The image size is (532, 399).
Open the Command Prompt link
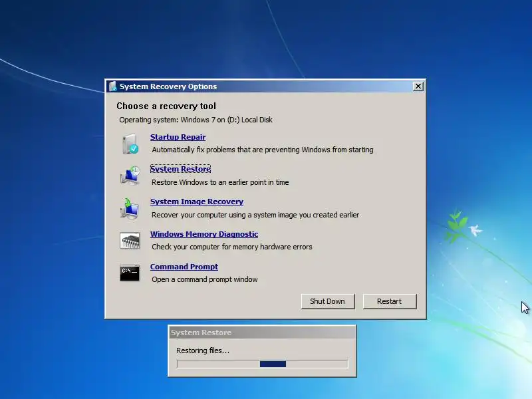[184, 267]
